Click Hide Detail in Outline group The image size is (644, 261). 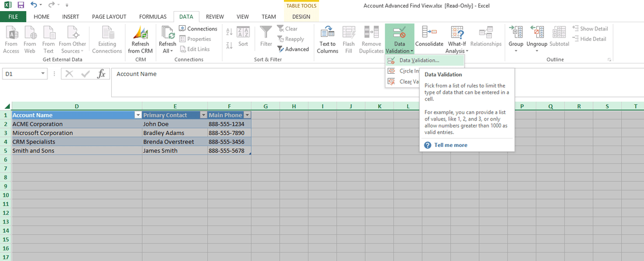(x=590, y=39)
